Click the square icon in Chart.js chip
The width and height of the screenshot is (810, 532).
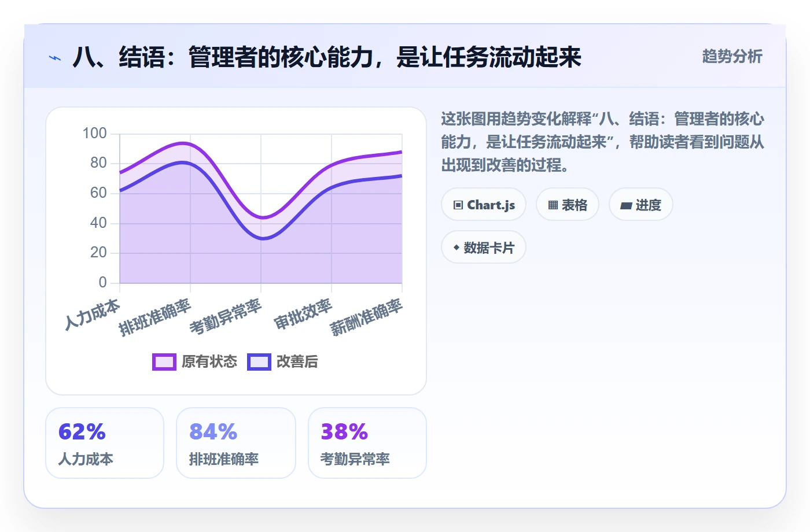point(458,205)
